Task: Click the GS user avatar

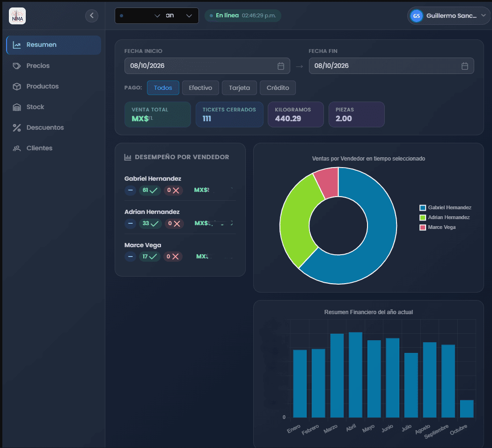Action: click(416, 16)
